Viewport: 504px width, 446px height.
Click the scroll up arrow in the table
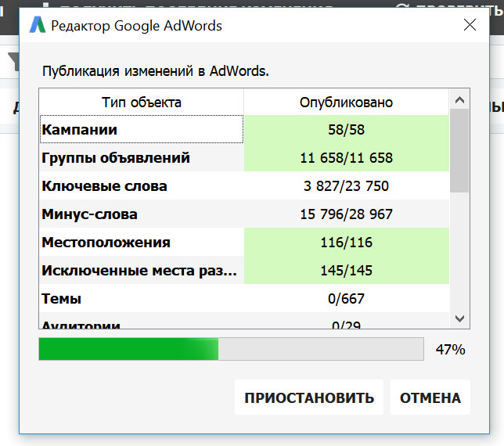tap(459, 100)
